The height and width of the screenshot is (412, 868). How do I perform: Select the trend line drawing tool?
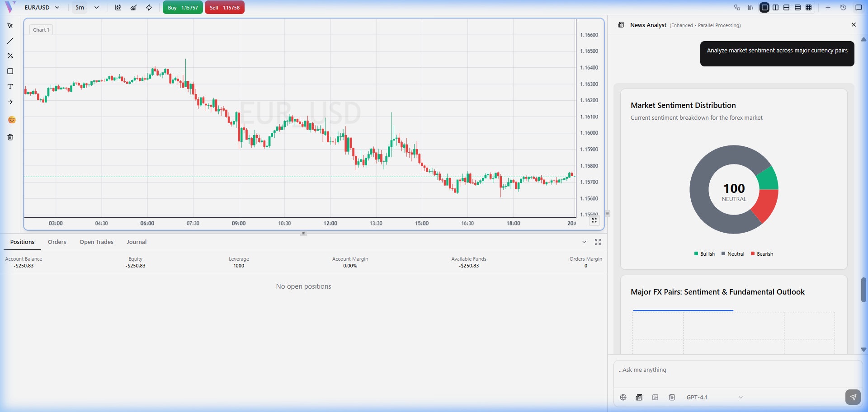pos(10,41)
